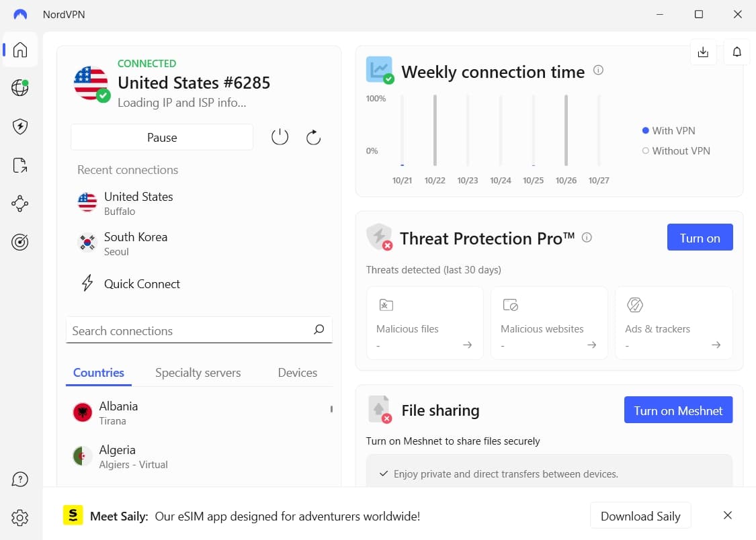Click Loading IP and ISP info text

click(x=181, y=103)
